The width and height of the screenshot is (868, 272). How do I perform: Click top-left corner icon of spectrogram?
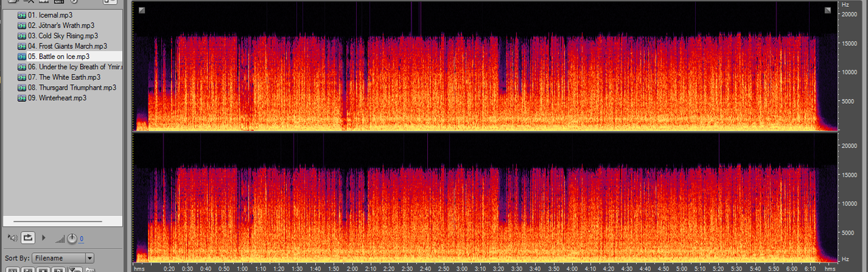[x=142, y=9]
